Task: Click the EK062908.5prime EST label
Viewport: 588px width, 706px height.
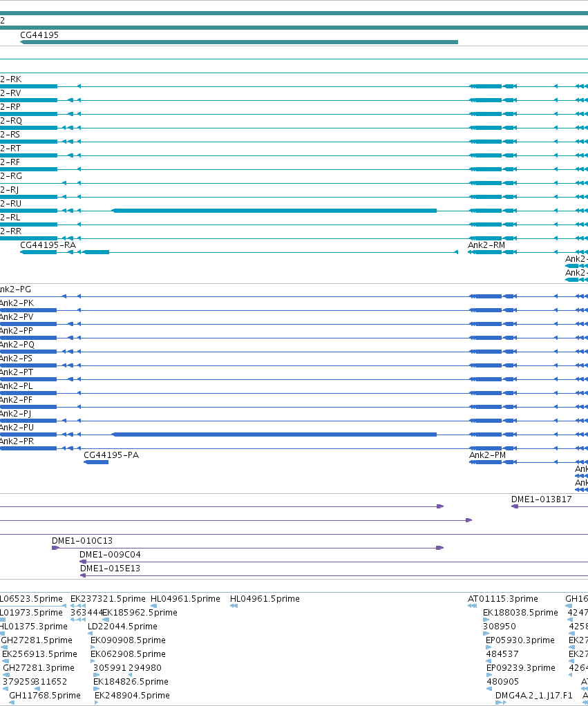Action: coord(129,654)
